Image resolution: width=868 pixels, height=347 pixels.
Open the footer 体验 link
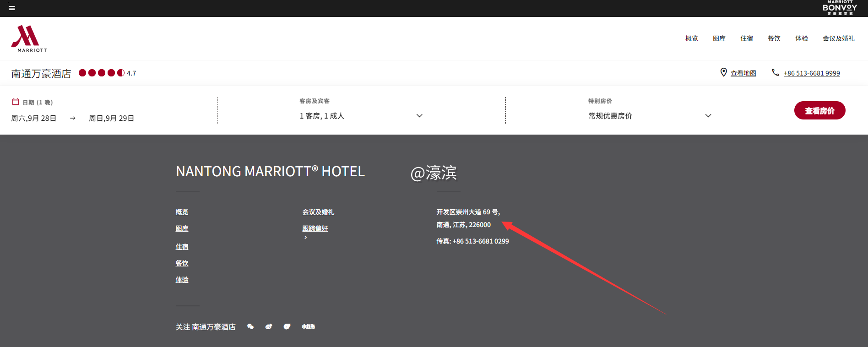click(x=182, y=280)
